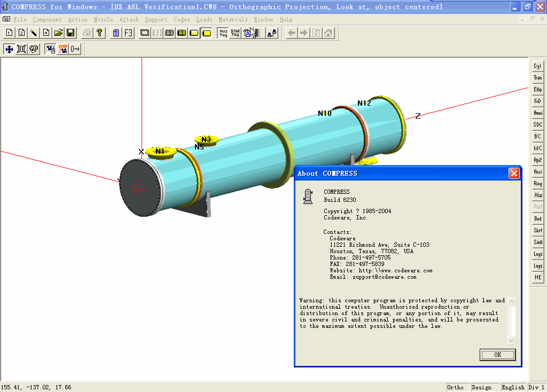Click the SDC component button
Screen dimensions: 547x392
(537, 124)
